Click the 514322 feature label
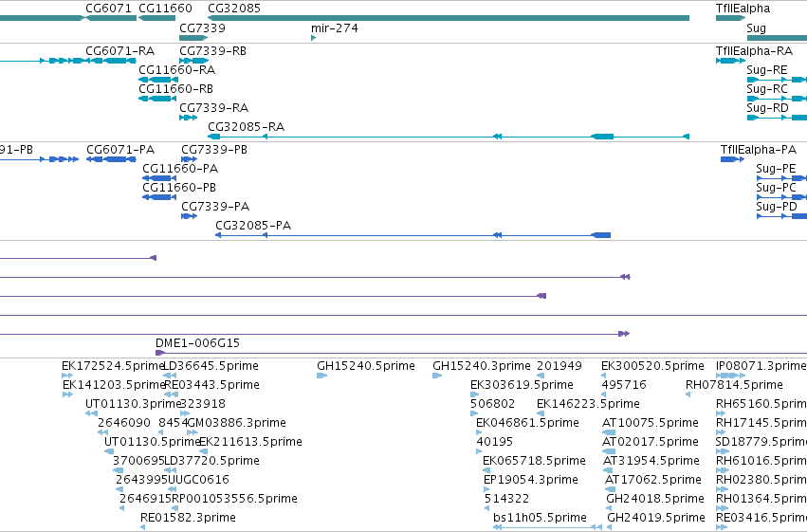 (x=507, y=499)
